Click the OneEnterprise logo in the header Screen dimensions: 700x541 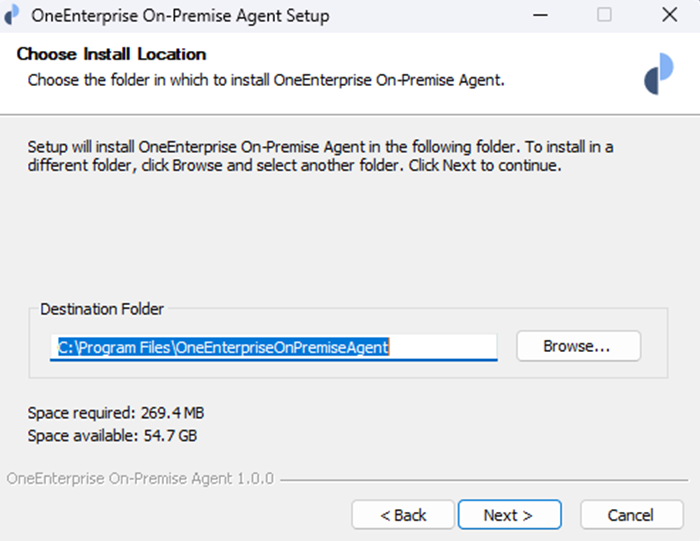[659, 74]
